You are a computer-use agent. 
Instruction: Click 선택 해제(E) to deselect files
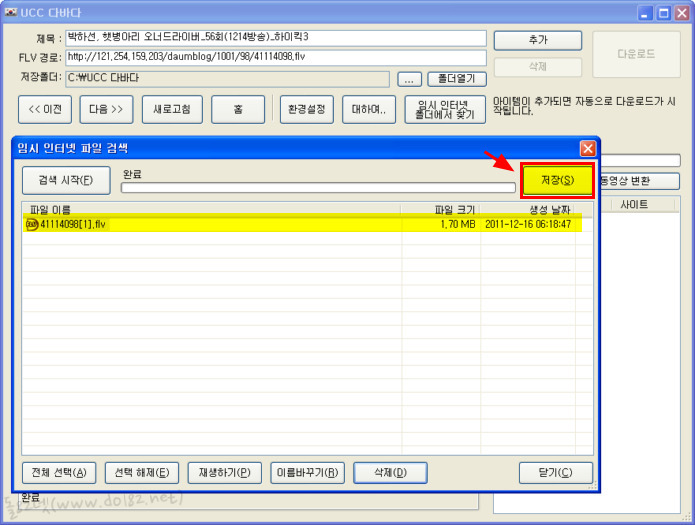pos(140,472)
